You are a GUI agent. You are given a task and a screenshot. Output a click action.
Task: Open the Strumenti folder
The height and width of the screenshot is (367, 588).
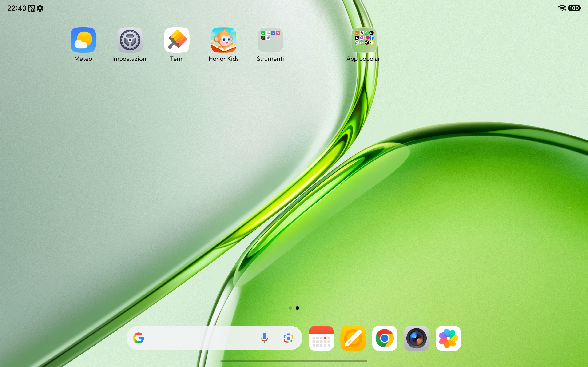(270, 40)
